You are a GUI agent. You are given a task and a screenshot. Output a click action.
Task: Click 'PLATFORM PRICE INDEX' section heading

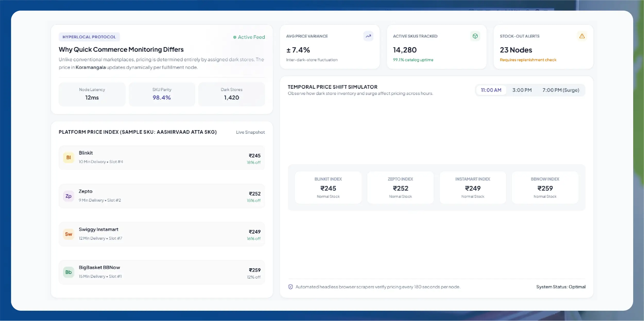[138, 132]
